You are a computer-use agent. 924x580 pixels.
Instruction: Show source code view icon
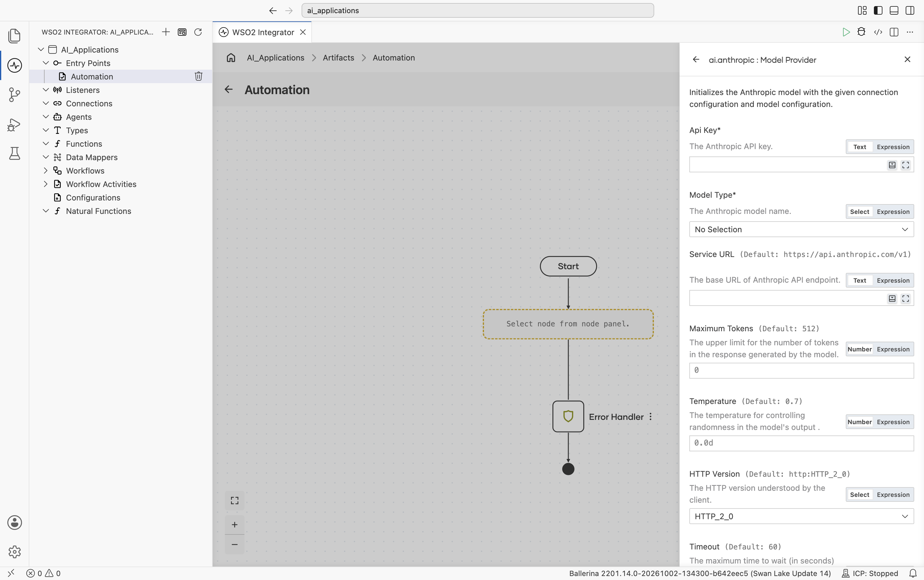(x=878, y=32)
